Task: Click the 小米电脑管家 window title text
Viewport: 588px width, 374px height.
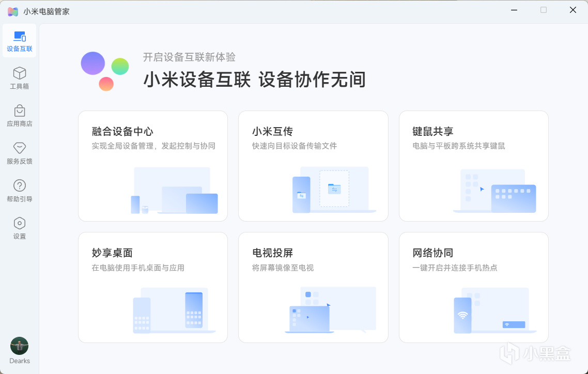Action: pyautogui.click(x=47, y=11)
